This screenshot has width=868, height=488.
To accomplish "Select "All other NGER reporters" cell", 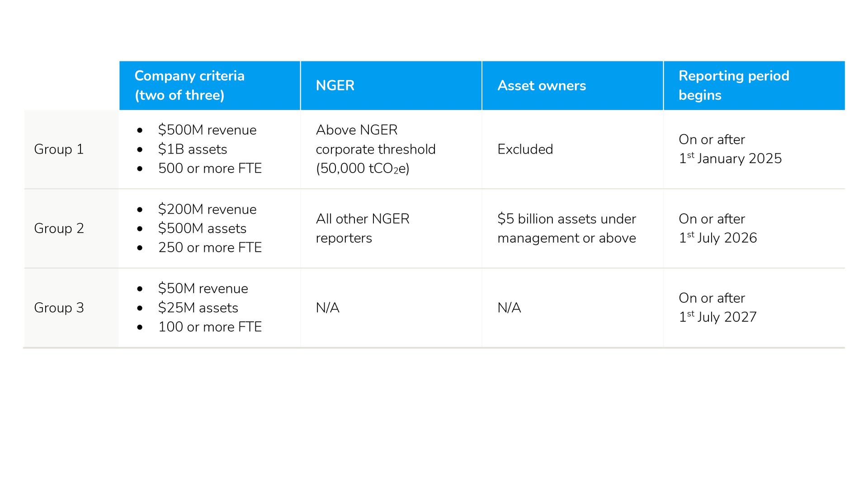I will pyautogui.click(x=363, y=228).
